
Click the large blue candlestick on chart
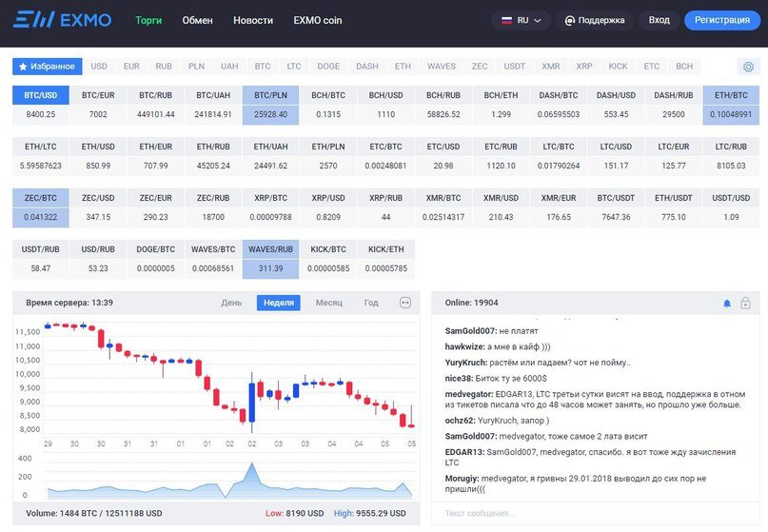252,403
